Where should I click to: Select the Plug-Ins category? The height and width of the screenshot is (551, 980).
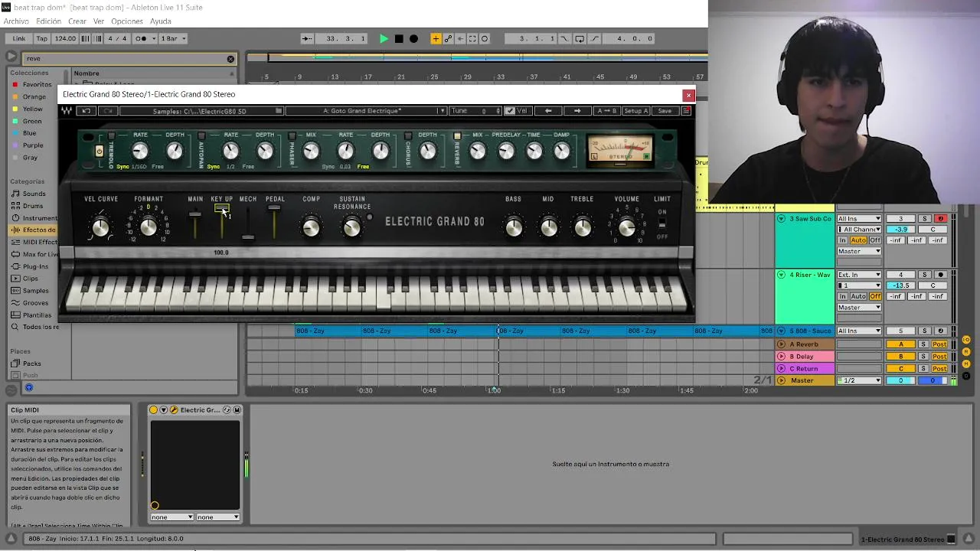(x=35, y=266)
